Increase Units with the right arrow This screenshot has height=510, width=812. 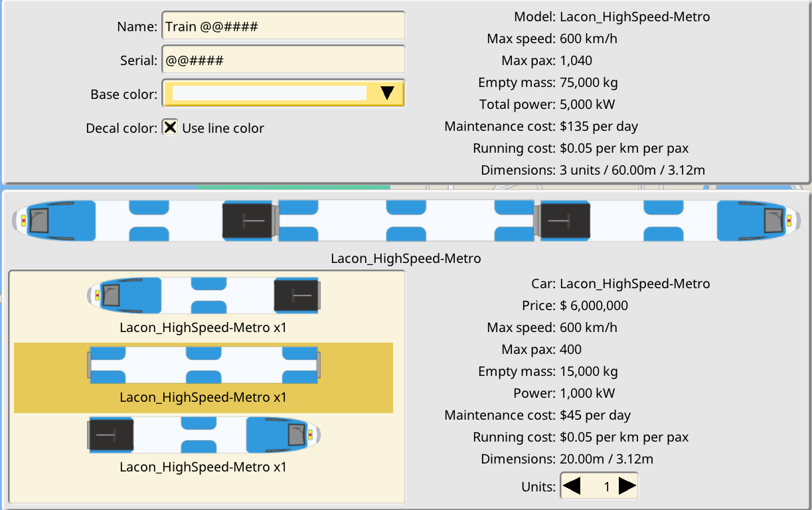(627, 486)
